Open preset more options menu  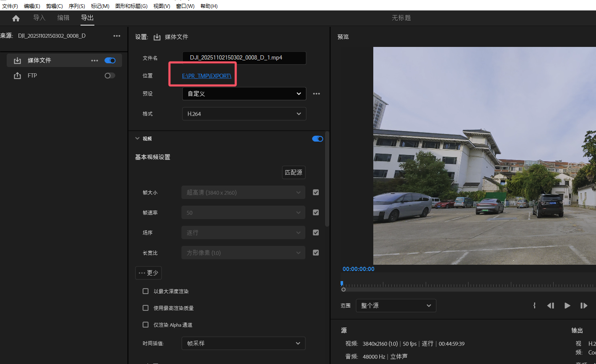316,94
